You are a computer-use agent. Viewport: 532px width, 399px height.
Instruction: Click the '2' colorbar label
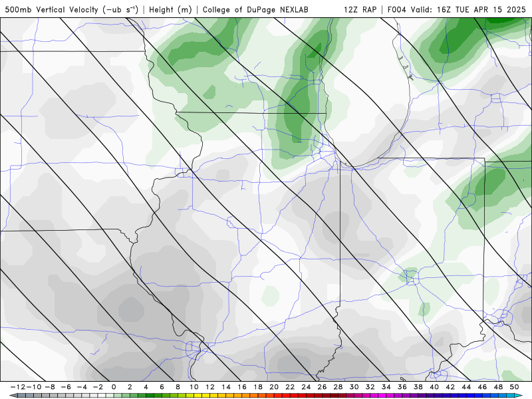point(130,387)
